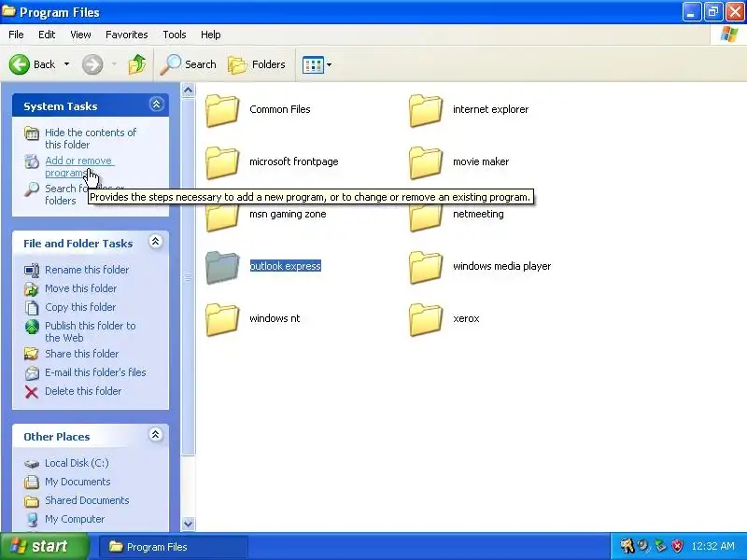Screen dimensions: 747x560
Task: Collapse the System Tasks panel
Action: [x=156, y=105]
